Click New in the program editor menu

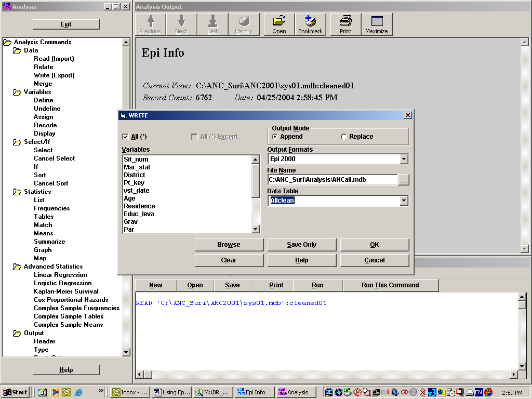156,285
